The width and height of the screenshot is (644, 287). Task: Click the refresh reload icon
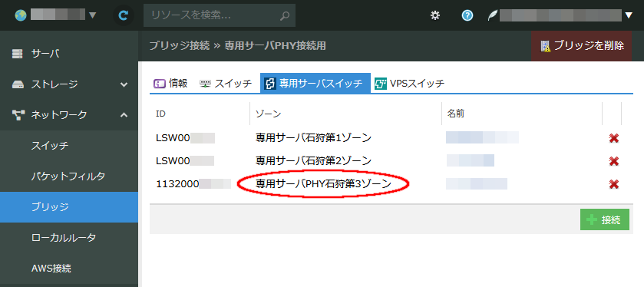click(x=124, y=15)
